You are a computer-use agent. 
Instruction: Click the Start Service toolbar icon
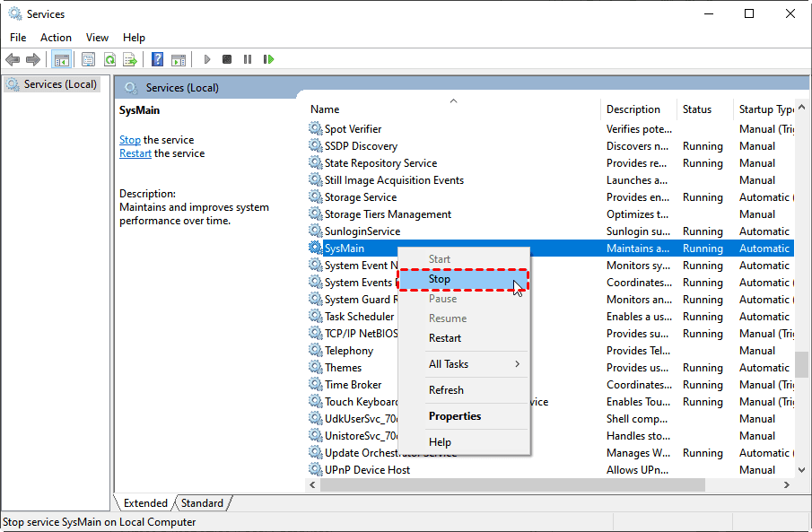point(206,59)
